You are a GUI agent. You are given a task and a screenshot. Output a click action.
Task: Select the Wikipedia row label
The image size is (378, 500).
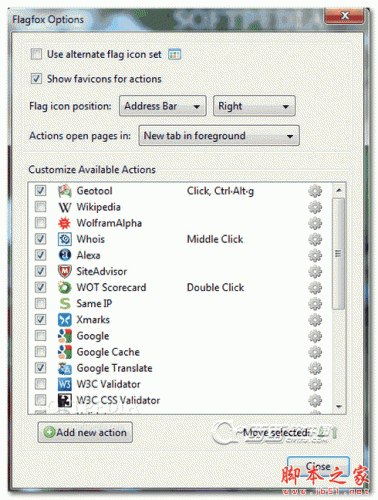click(x=99, y=207)
